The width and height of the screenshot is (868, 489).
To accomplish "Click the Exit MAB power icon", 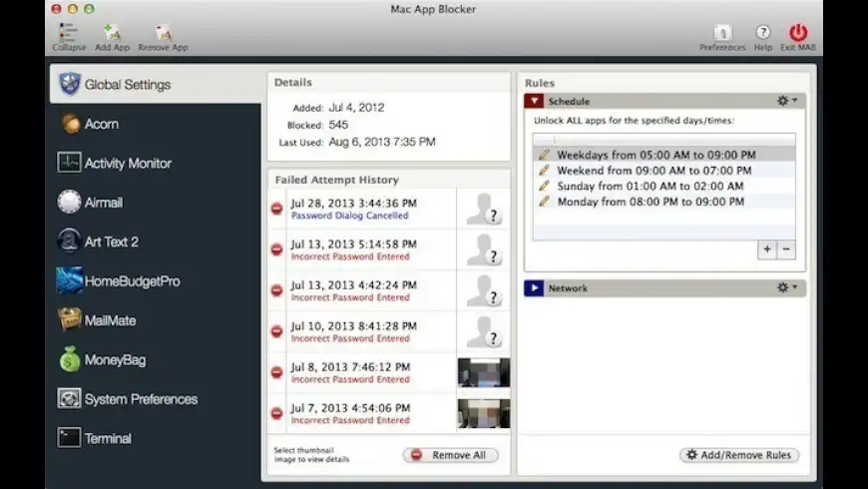I will [x=798, y=32].
